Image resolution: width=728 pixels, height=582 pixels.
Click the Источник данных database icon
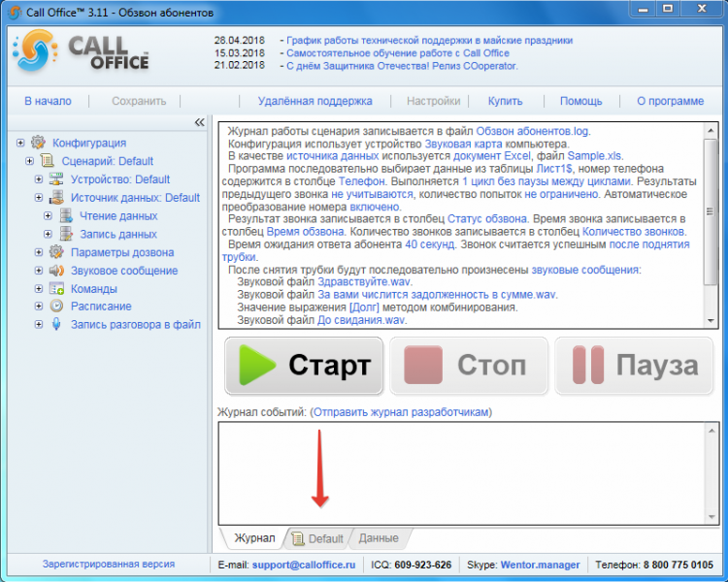coord(56,197)
